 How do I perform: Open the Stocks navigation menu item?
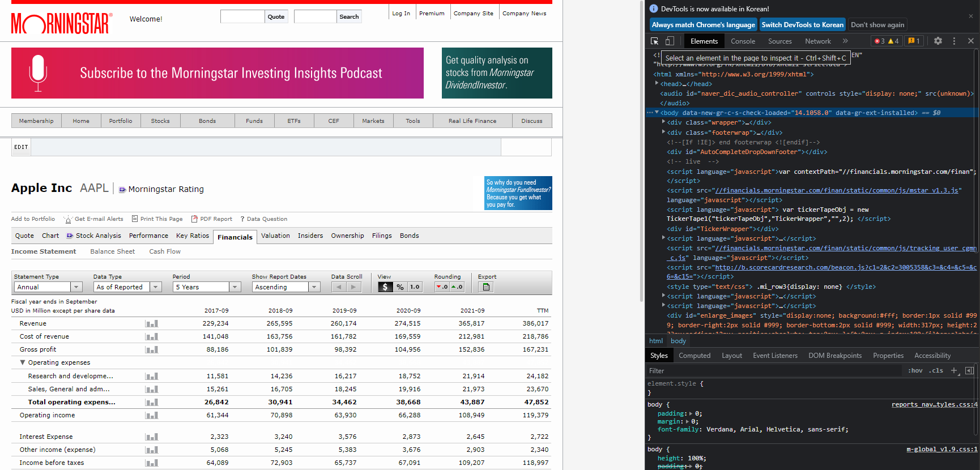(x=160, y=121)
